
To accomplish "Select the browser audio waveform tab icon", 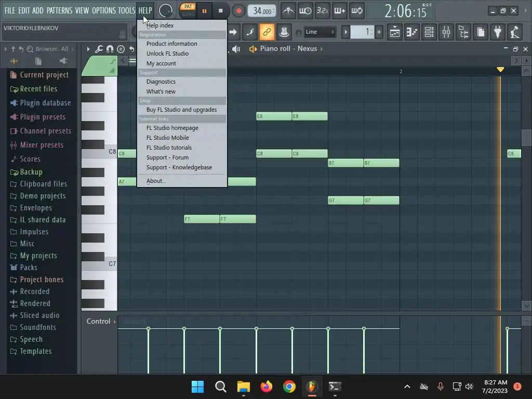I will [x=14, y=61].
